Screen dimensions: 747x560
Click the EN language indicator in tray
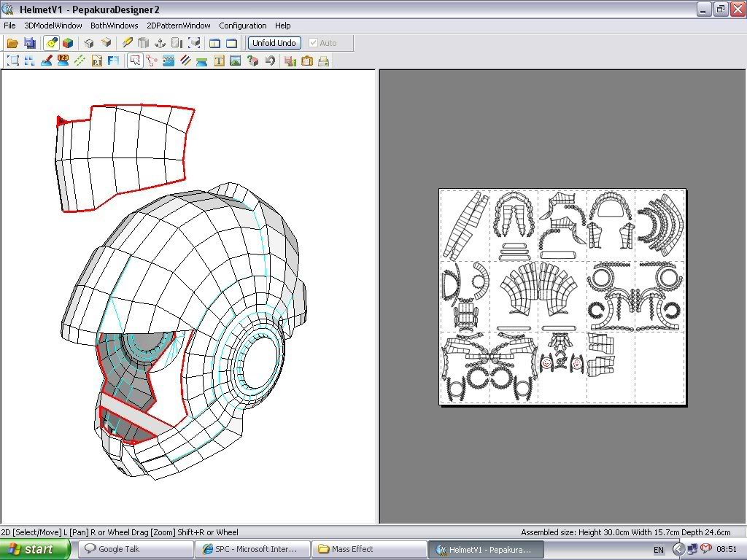[x=659, y=550]
